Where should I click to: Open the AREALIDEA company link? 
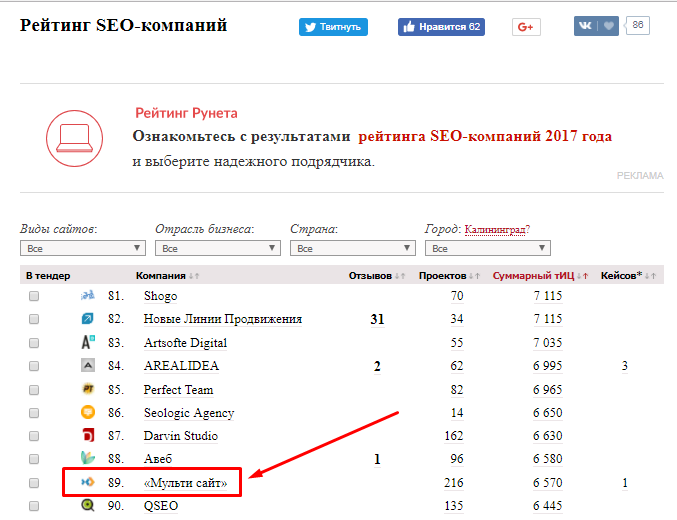click(x=181, y=366)
